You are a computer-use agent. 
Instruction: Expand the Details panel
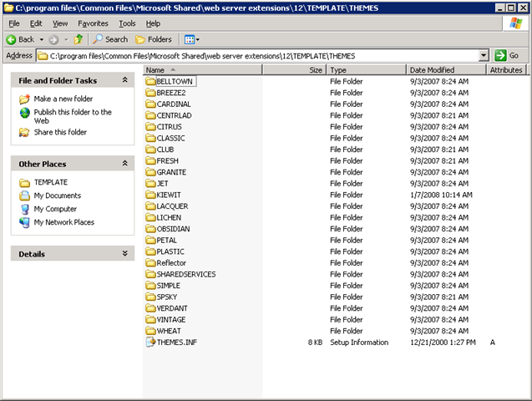pyautogui.click(x=125, y=253)
